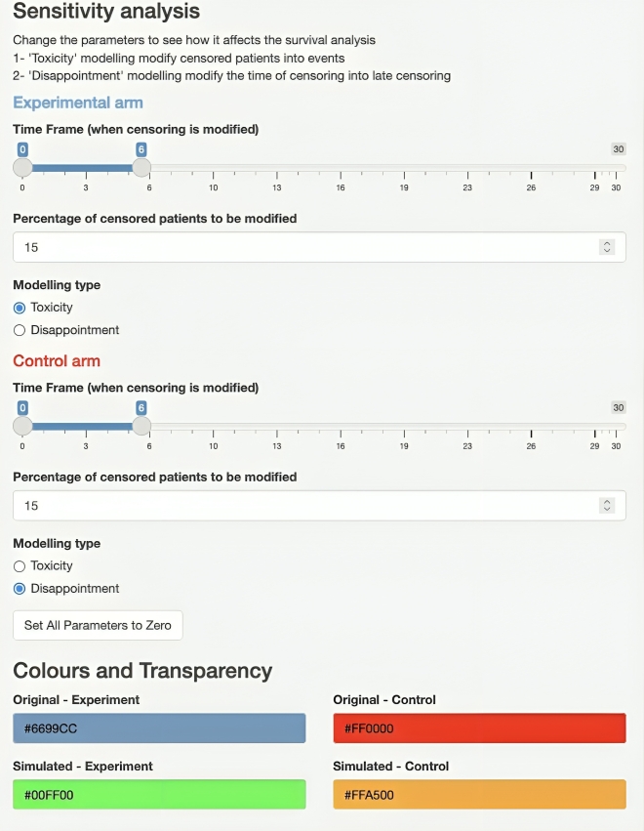Click Experimental time frame left slider handle
The image size is (644, 831).
pyautogui.click(x=22, y=168)
